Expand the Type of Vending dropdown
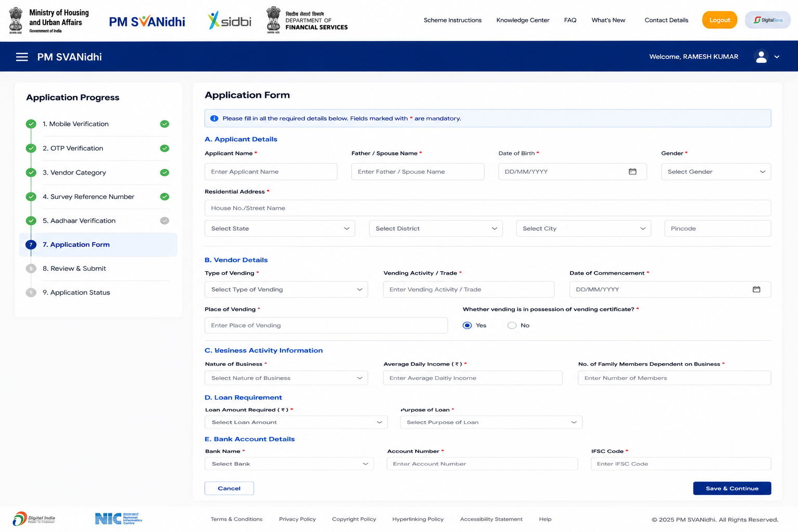Viewport: 798px width, 532px height. click(286, 289)
